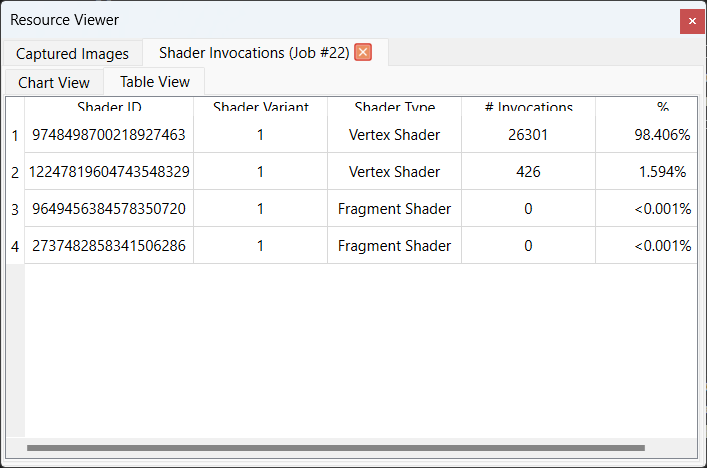Click shader ID 9748498700218927463 cell
The image size is (707, 468).
coord(109,135)
